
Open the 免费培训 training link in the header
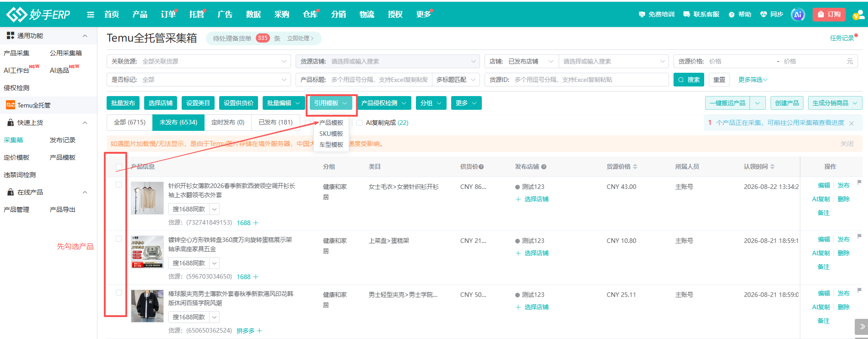pos(657,15)
